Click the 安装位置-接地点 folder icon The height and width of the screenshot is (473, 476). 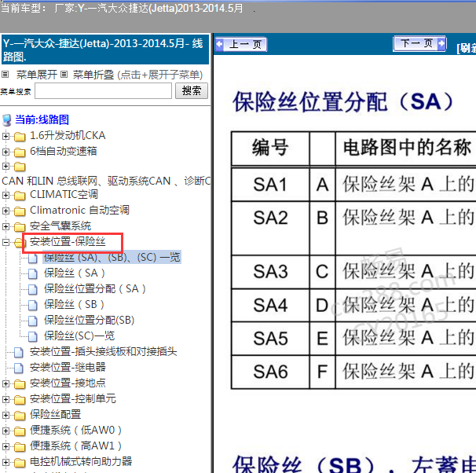[x=20, y=384]
